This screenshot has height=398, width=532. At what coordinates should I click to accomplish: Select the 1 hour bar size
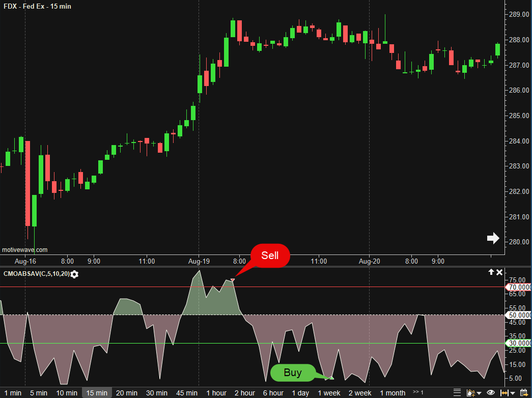pyautogui.click(x=216, y=393)
